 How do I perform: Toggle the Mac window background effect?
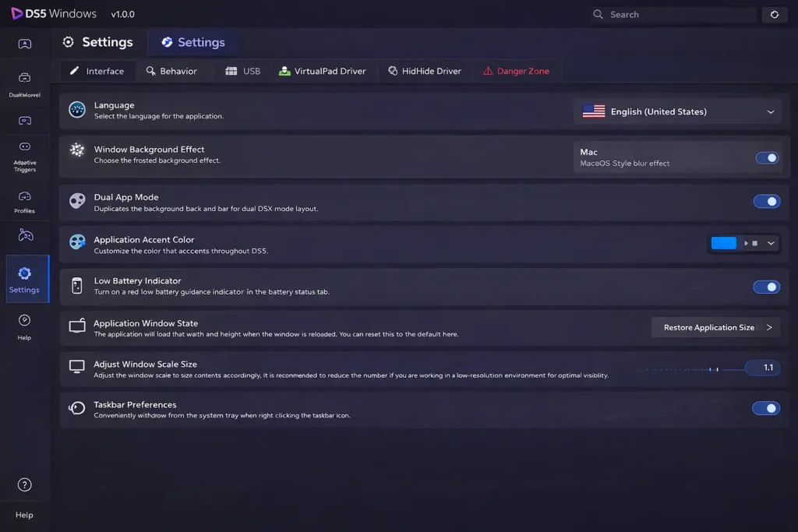(x=767, y=157)
